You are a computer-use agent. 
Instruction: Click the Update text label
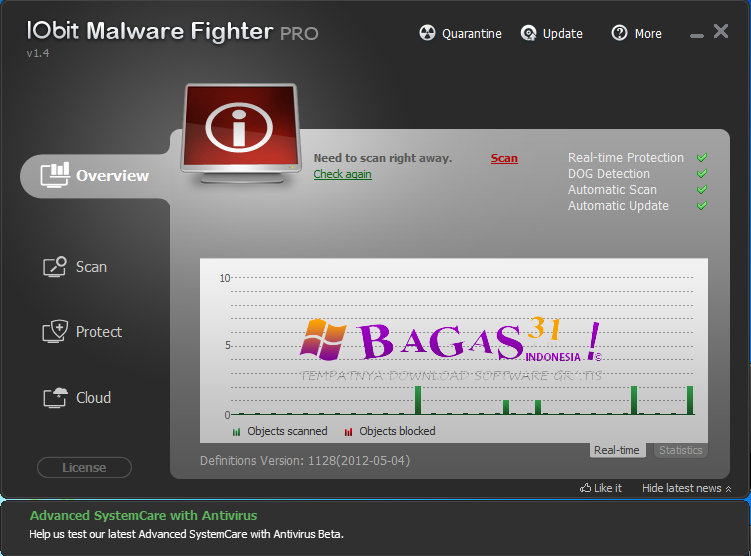[x=562, y=34]
